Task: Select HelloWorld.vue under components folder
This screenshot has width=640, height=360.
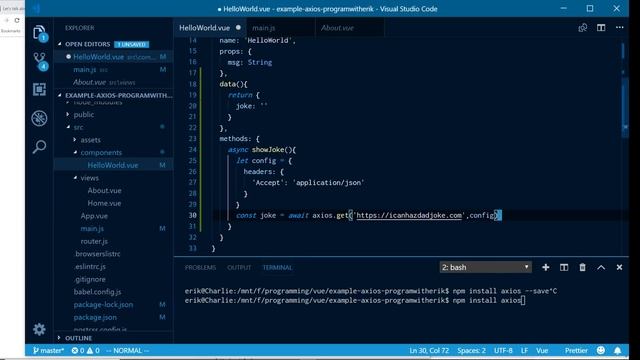Action: (114, 165)
